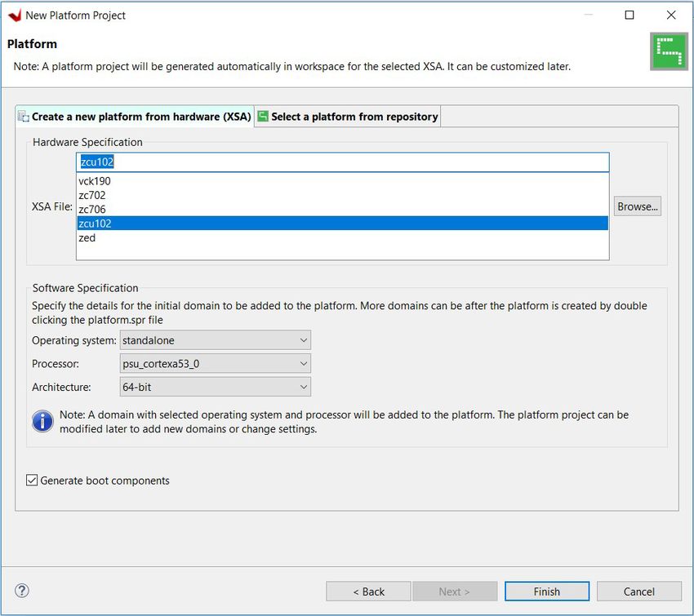This screenshot has width=694, height=616.
Task: Maximize the New Platform Project window
Action: (629, 15)
